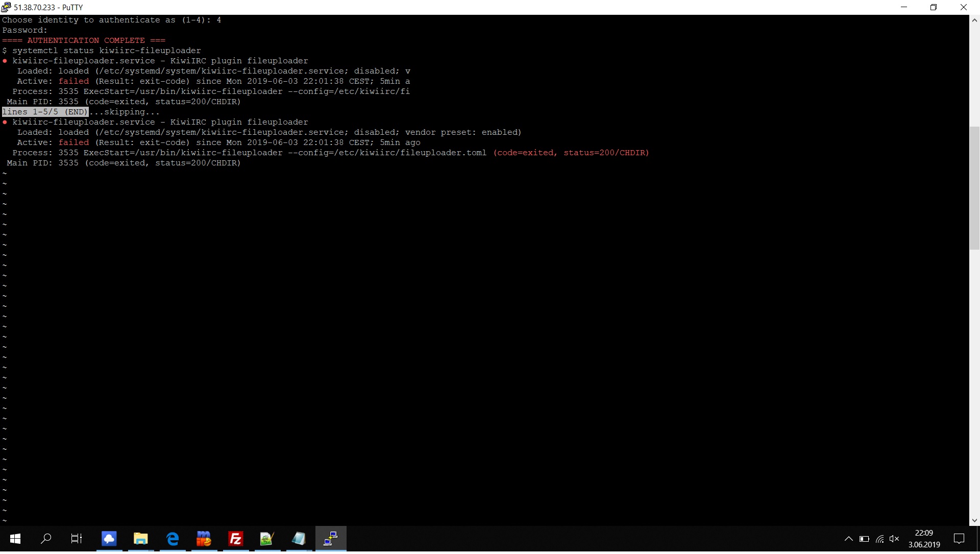The height and width of the screenshot is (554, 980).
Task: Click the '5min ago' timestamp text
Action: pyautogui.click(x=400, y=142)
